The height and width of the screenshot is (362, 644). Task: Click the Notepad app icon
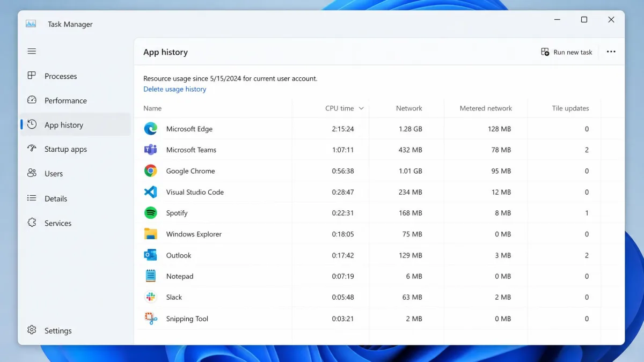[151, 276]
